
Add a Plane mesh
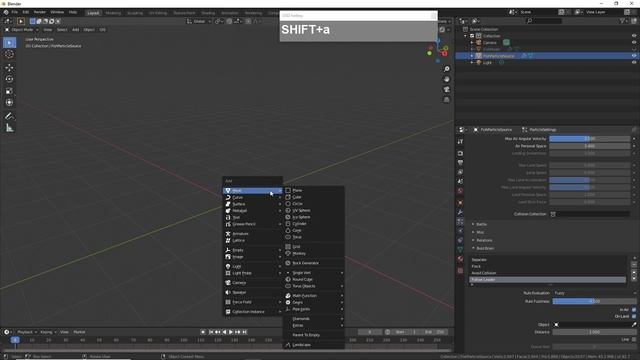pyautogui.click(x=314, y=190)
